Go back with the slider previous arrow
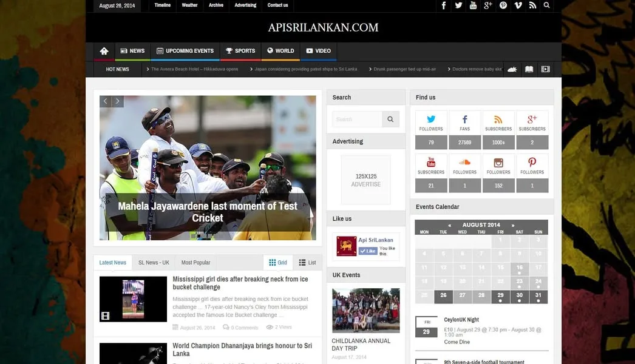 pyautogui.click(x=104, y=101)
